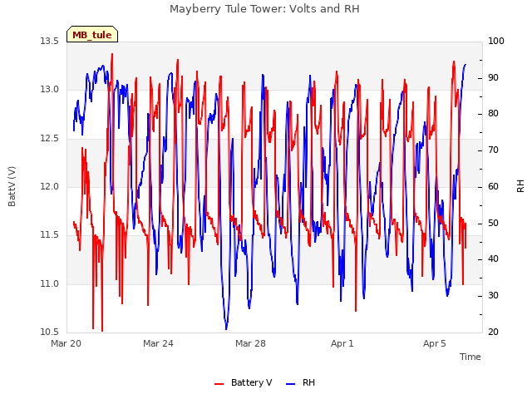Click the 20 right axis tick label

point(493,332)
